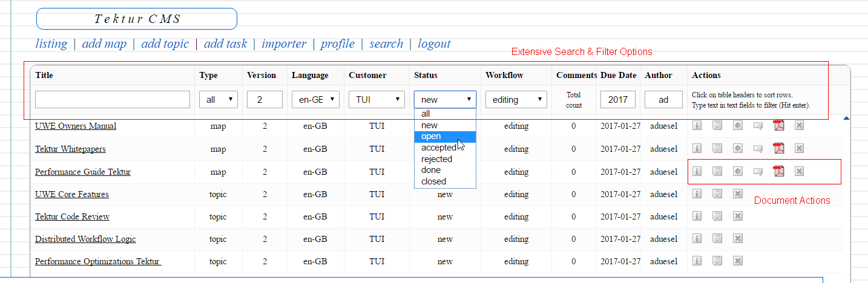This screenshot has height=283, width=868.
Task: Go to 'add topic' in navigation
Action: tap(165, 44)
